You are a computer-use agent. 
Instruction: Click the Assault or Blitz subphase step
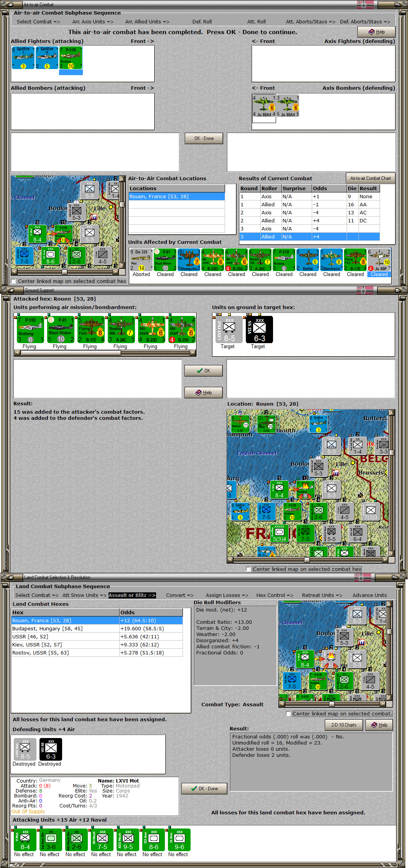coord(132,595)
